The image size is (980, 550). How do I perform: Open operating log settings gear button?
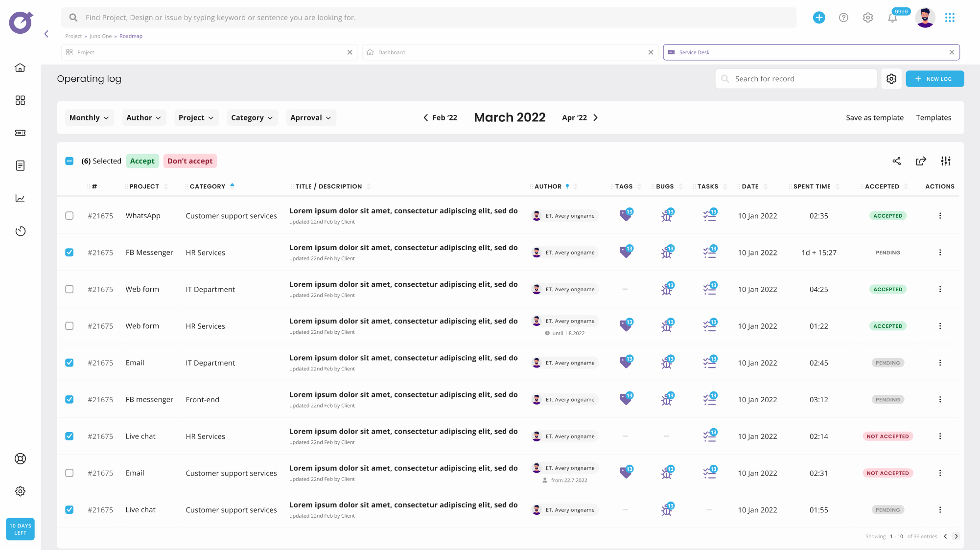pos(891,79)
